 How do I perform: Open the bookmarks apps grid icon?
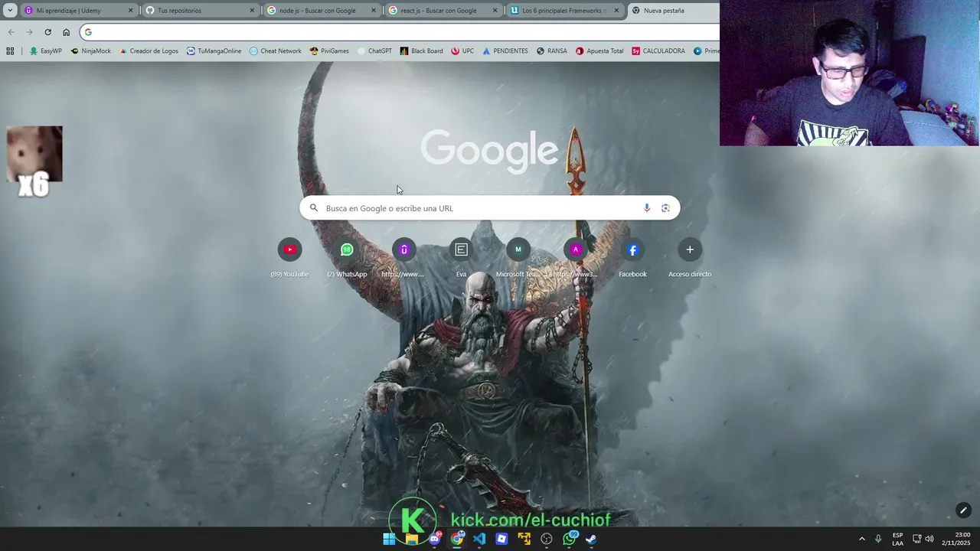coord(10,51)
